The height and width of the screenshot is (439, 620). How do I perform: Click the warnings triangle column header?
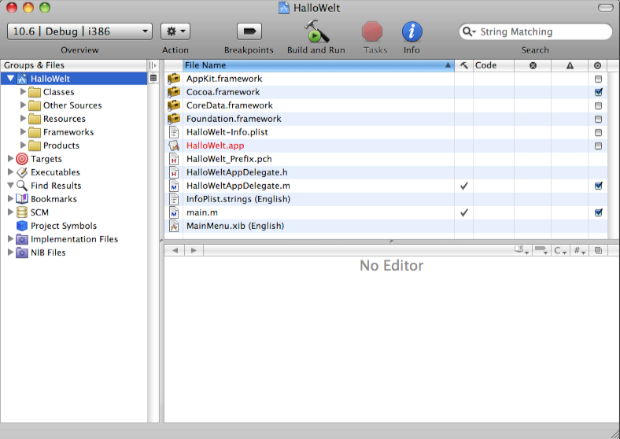pos(570,65)
